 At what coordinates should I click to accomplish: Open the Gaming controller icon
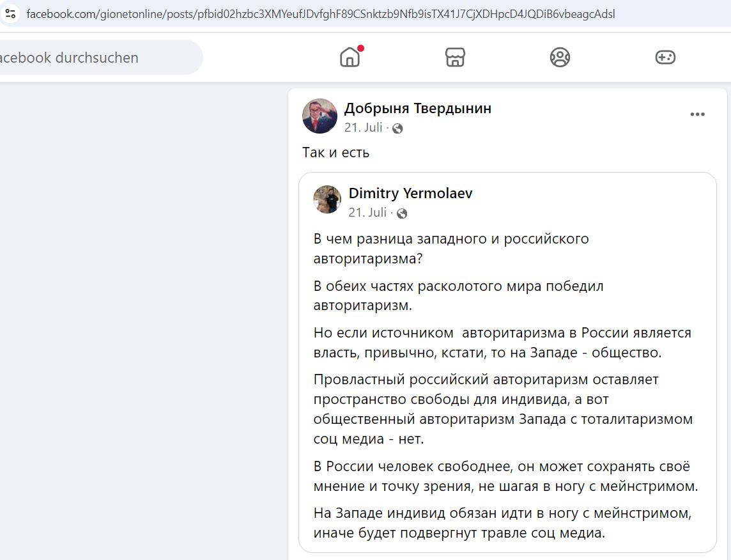point(665,58)
